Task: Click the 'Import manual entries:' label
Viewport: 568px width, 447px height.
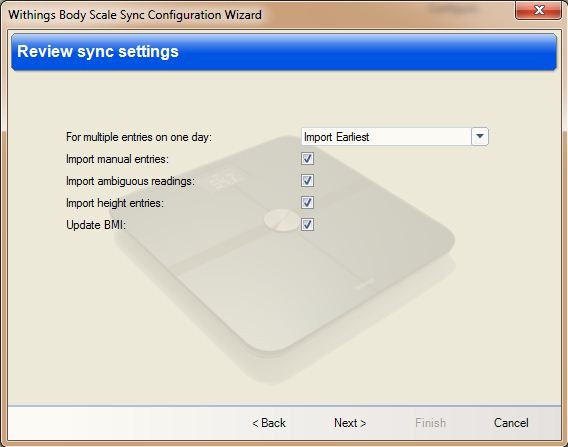Action: 117,159
